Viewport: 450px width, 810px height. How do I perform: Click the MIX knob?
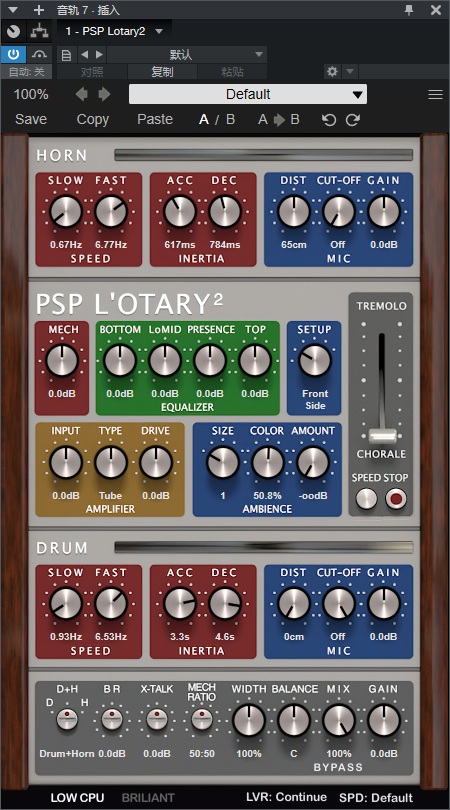pyautogui.click(x=339, y=721)
